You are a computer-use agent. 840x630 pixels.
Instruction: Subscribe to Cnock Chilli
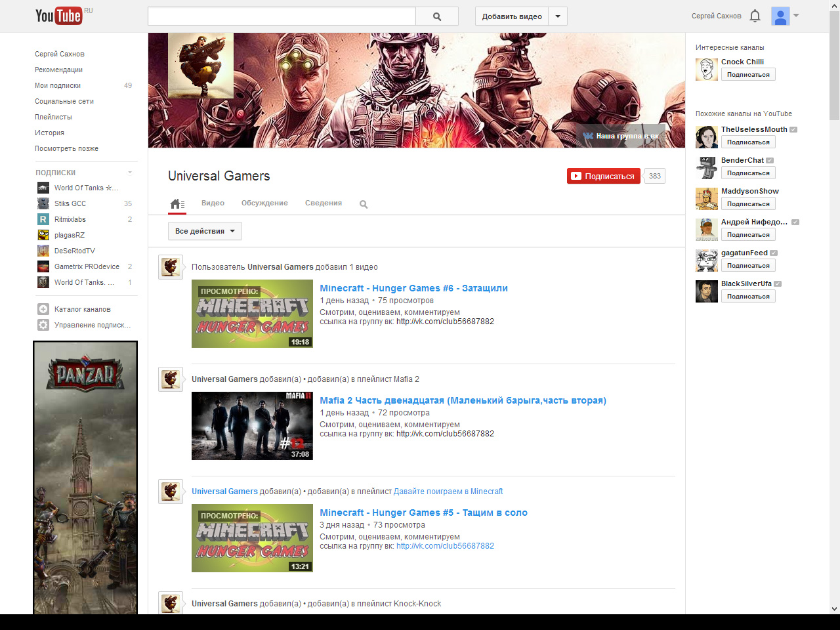pos(748,75)
